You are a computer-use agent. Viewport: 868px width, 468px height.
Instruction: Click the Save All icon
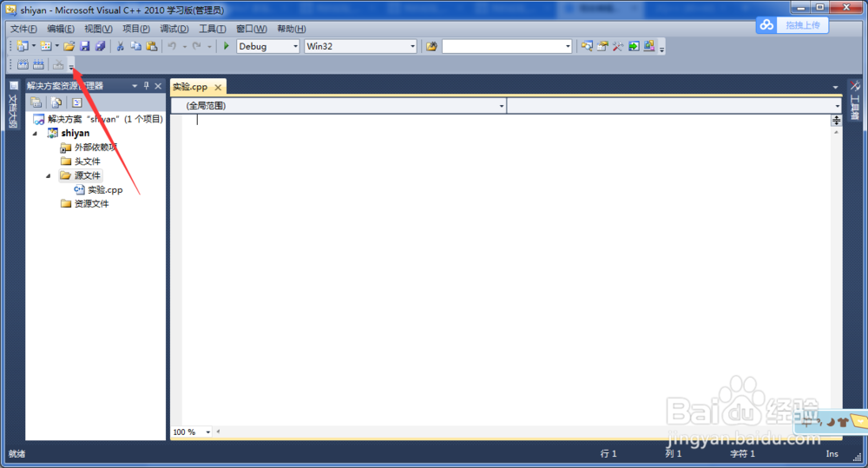100,47
